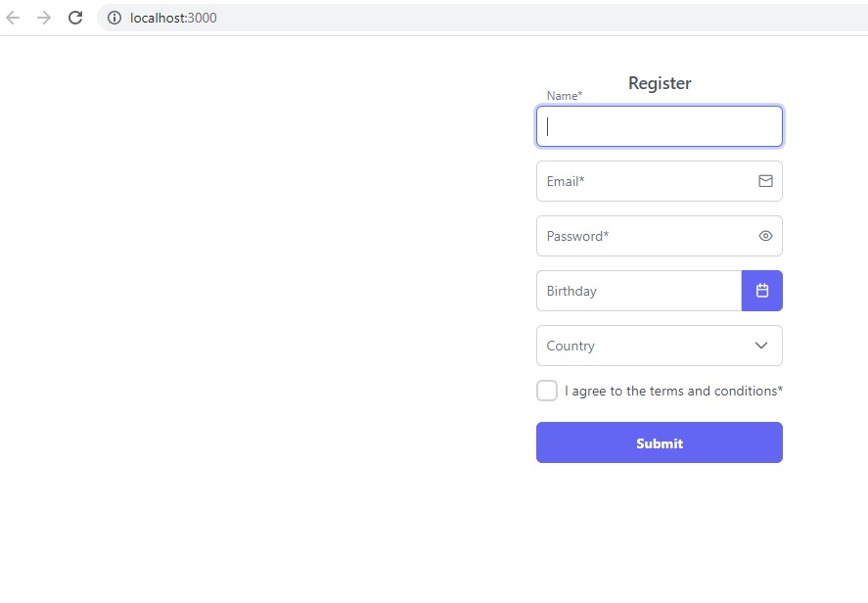Open the Country select box

point(646,346)
